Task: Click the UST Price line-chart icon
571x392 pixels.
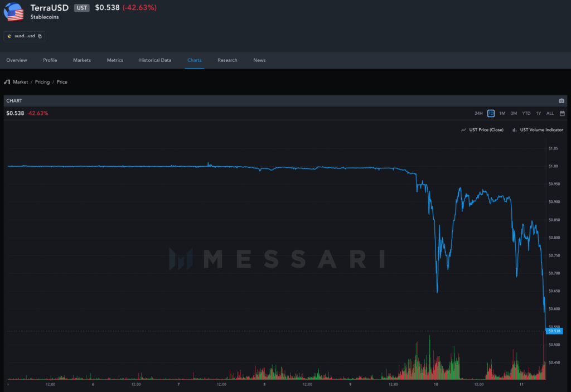Action: [x=463, y=130]
